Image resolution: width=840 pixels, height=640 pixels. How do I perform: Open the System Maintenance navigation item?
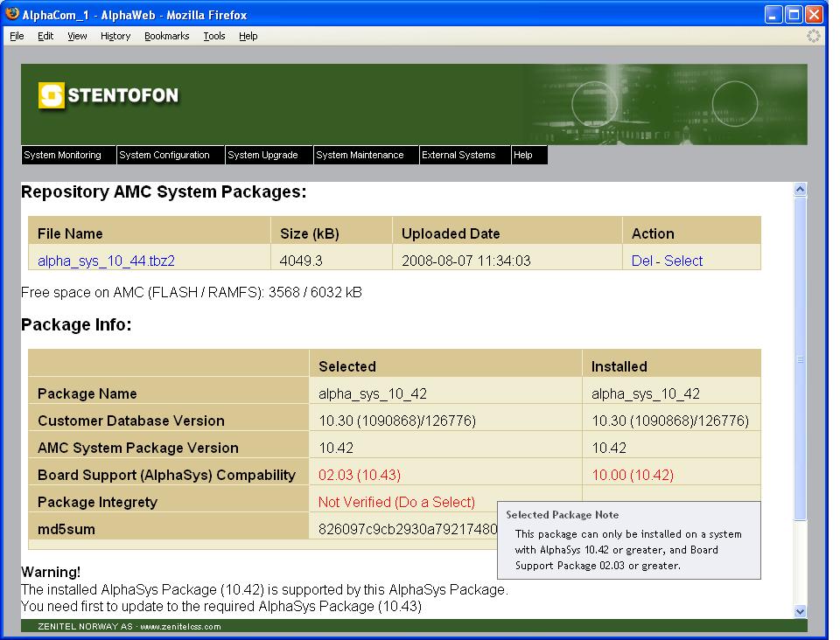(x=360, y=155)
